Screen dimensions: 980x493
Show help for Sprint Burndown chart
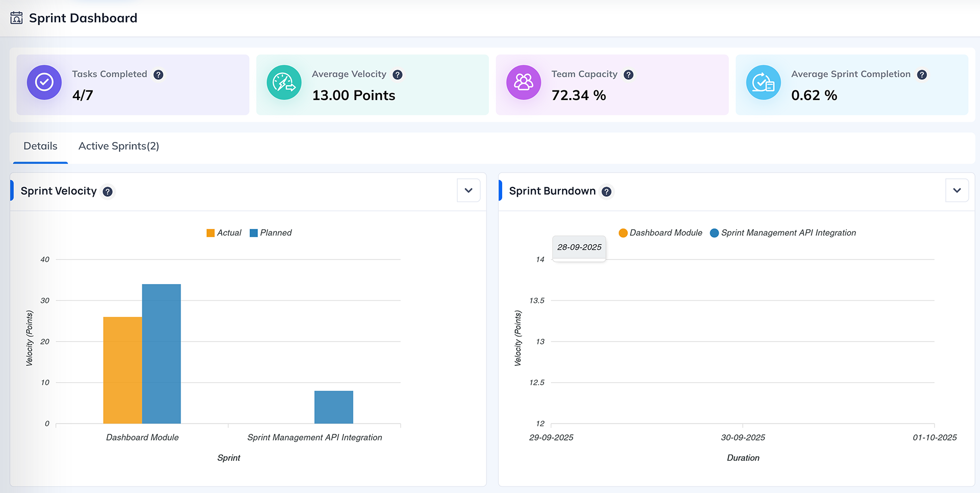606,192
